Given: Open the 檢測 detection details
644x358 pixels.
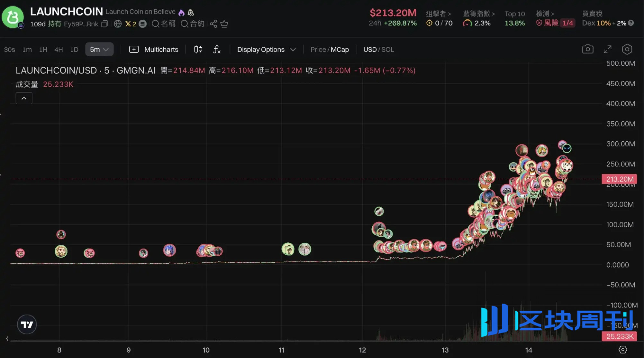Looking at the screenshot, I should coord(545,14).
